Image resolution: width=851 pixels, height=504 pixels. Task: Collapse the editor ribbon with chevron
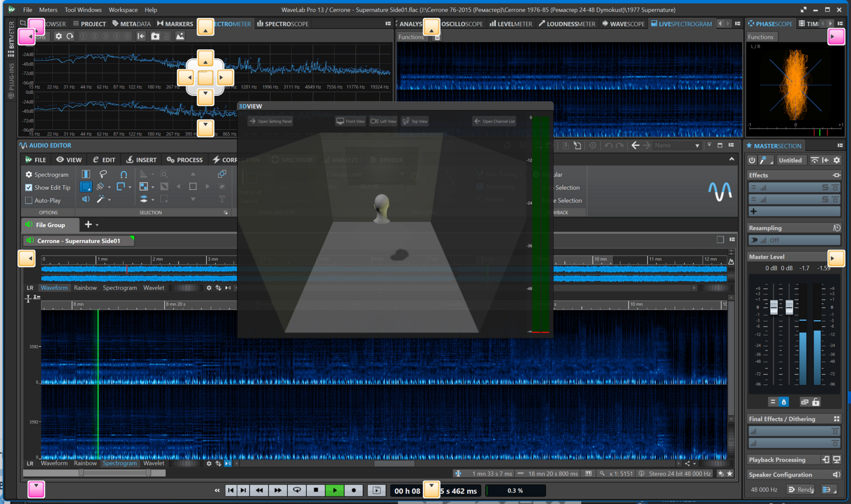pyautogui.click(x=732, y=159)
